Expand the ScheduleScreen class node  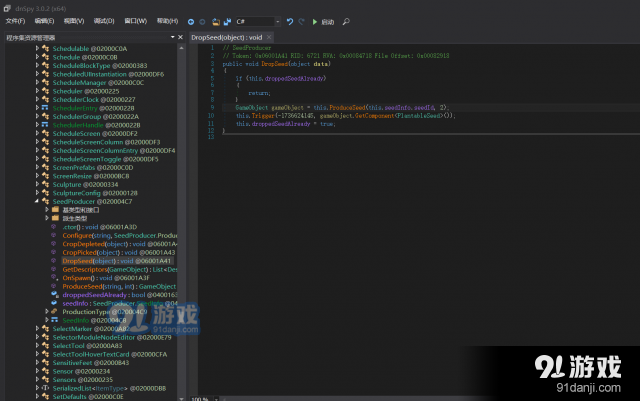coord(37,133)
